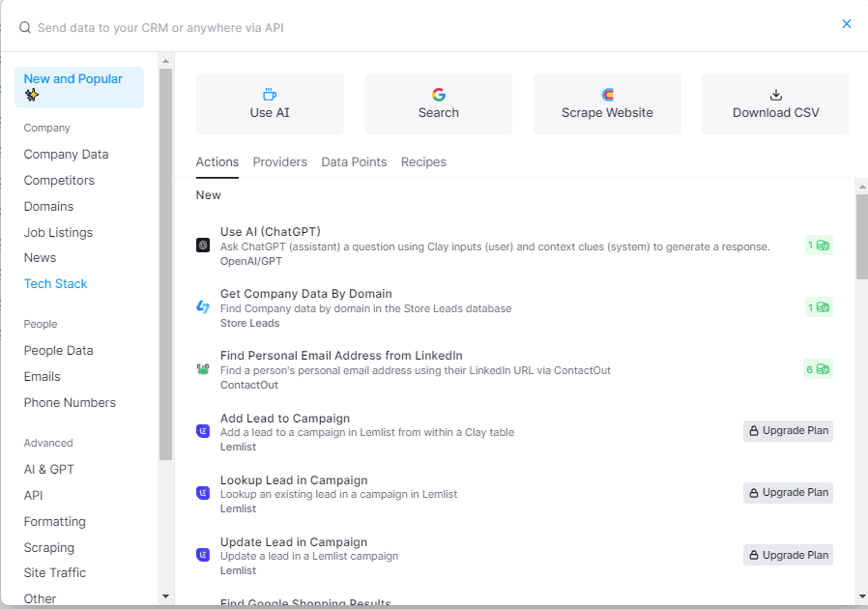Click the Scrape Website quick action card

tap(607, 104)
